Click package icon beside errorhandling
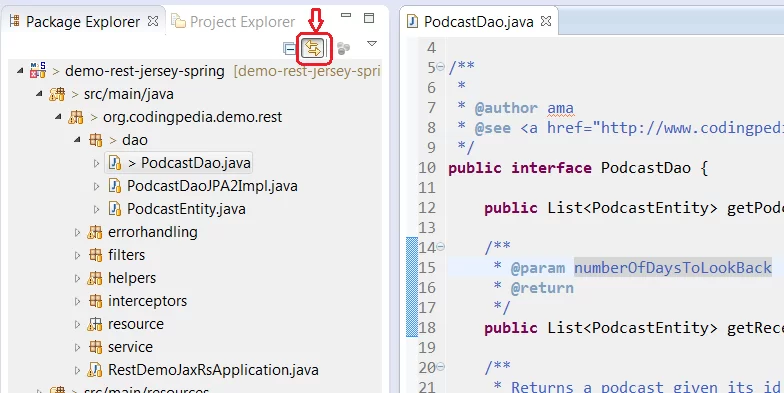The height and width of the screenshot is (393, 784). coord(95,232)
